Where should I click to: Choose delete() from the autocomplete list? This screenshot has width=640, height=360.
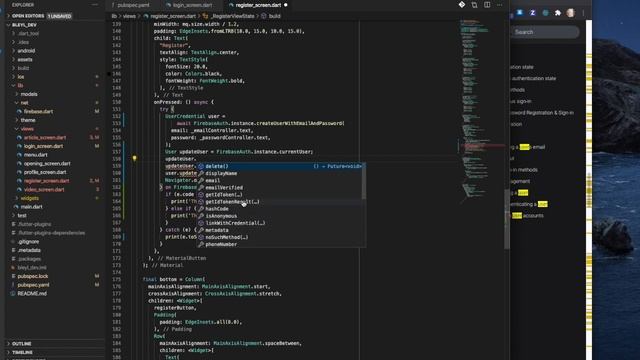tap(280, 167)
